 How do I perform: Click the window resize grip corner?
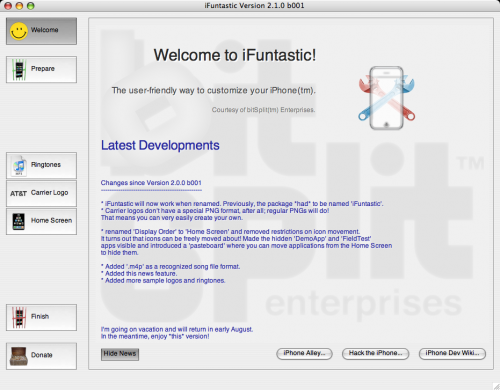click(496, 386)
